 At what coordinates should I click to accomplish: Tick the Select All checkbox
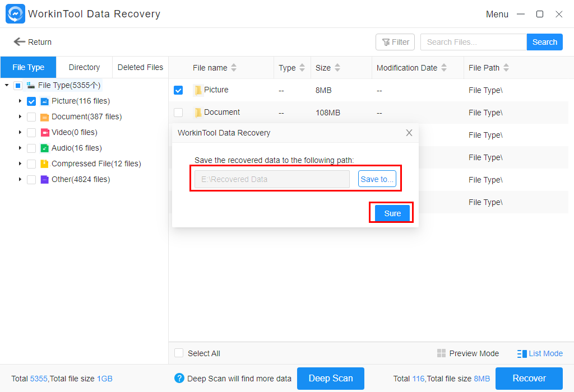179,353
